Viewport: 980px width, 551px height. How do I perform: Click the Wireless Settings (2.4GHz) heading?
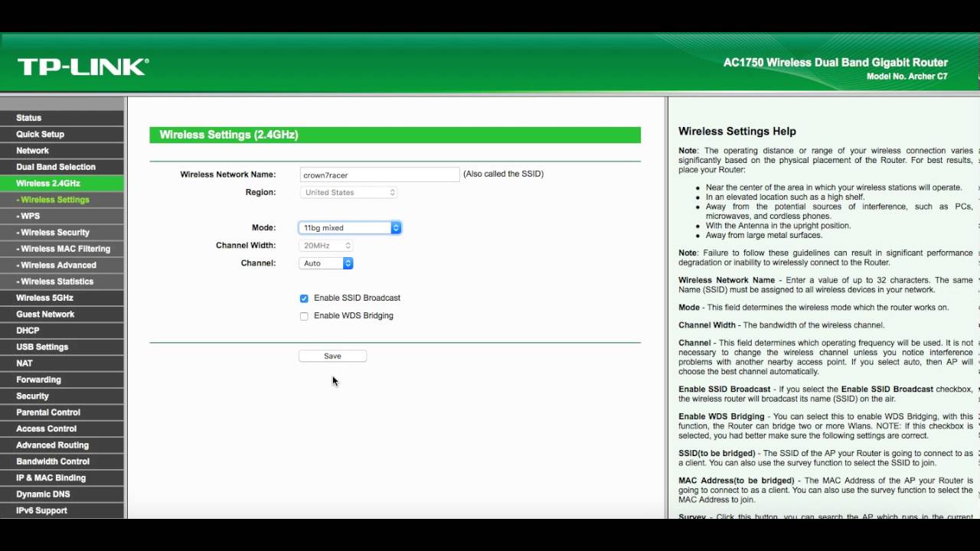tap(229, 135)
